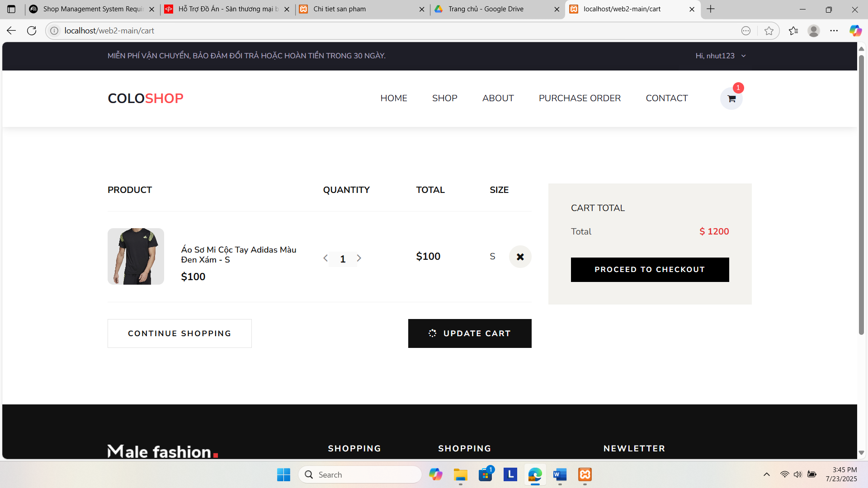Add this page to favorites star icon
Screen dimensions: 868x488
click(x=769, y=31)
